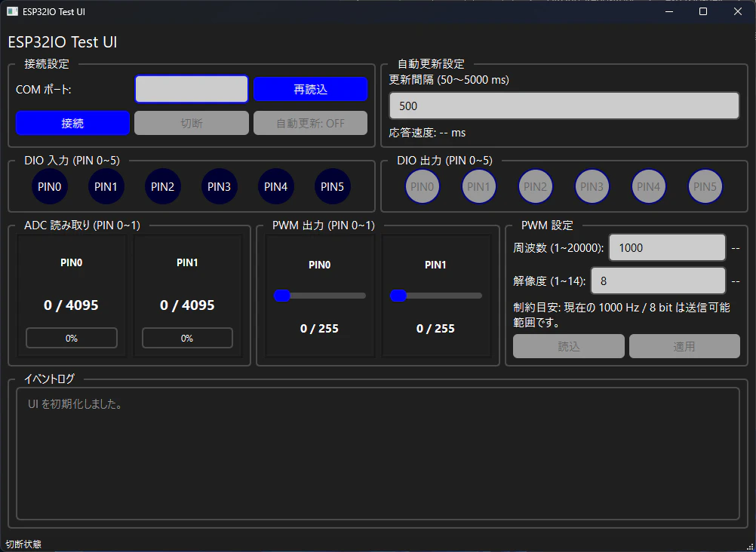Click DIO 入力 PIN1 indicator
Viewport: 756px width, 552px height.
[x=106, y=186]
